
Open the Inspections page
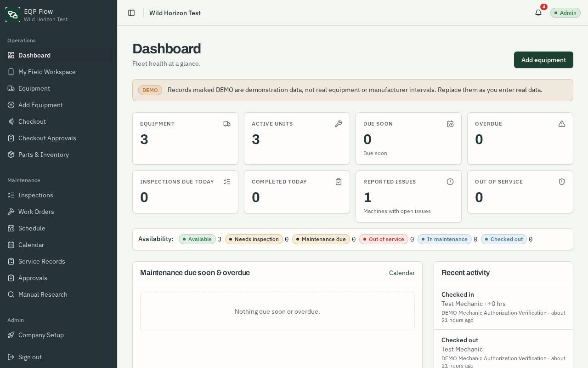[59, 195]
